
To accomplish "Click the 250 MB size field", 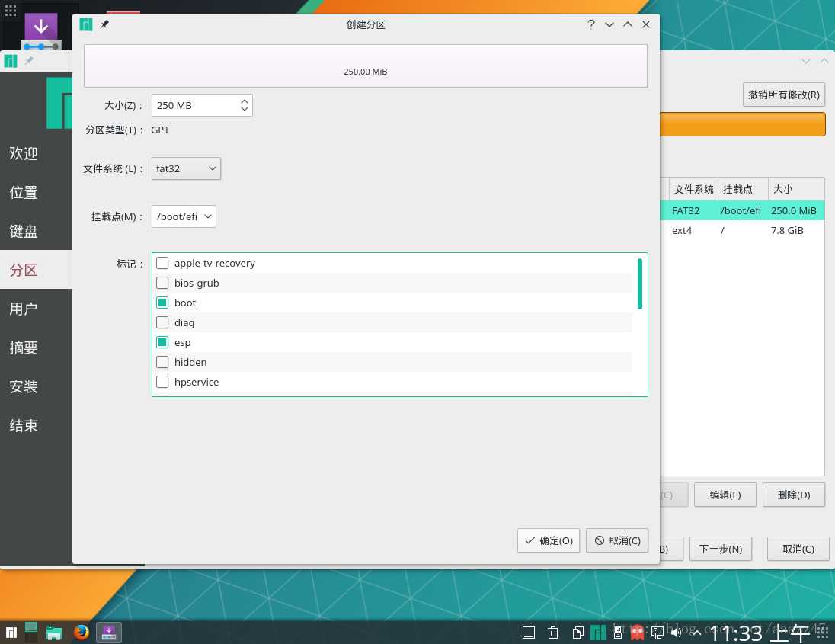I will [x=202, y=105].
